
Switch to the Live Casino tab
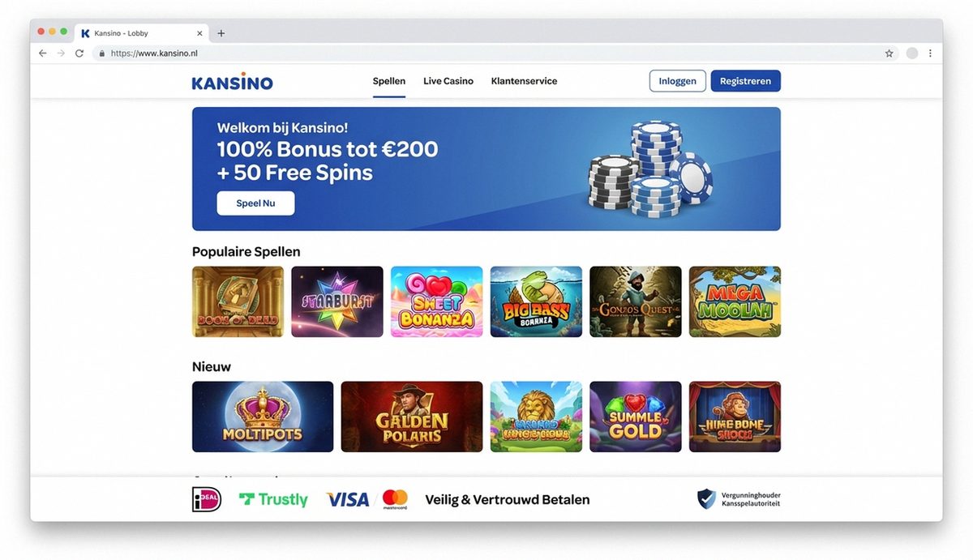[448, 81]
